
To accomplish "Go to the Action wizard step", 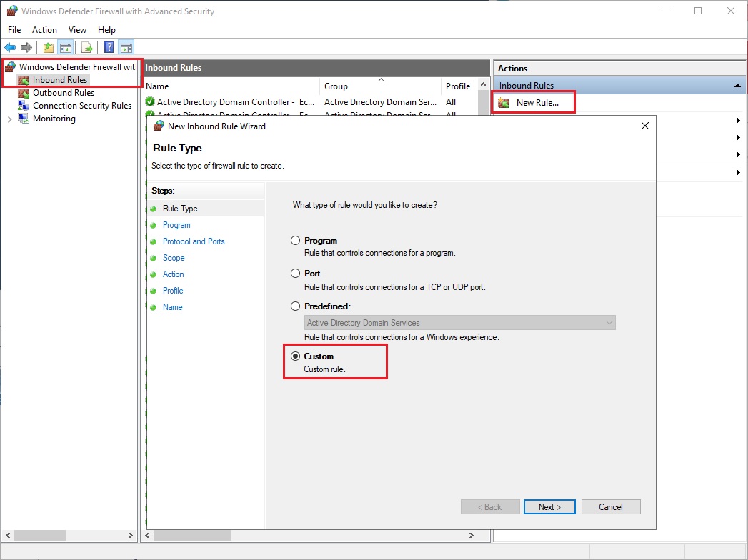I will tap(173, 274).
